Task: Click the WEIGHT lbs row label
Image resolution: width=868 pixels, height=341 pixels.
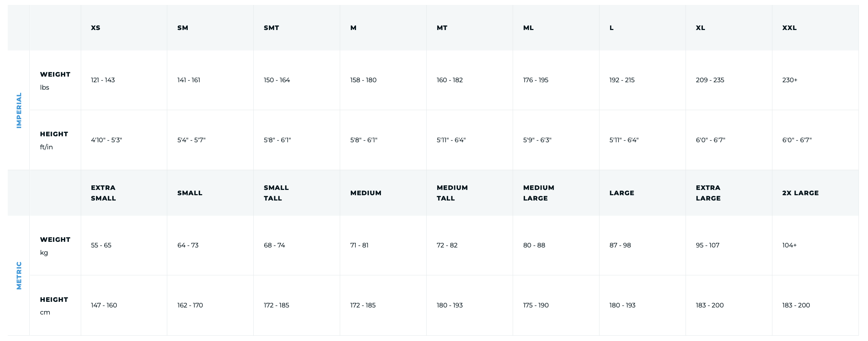Action: 55,80
